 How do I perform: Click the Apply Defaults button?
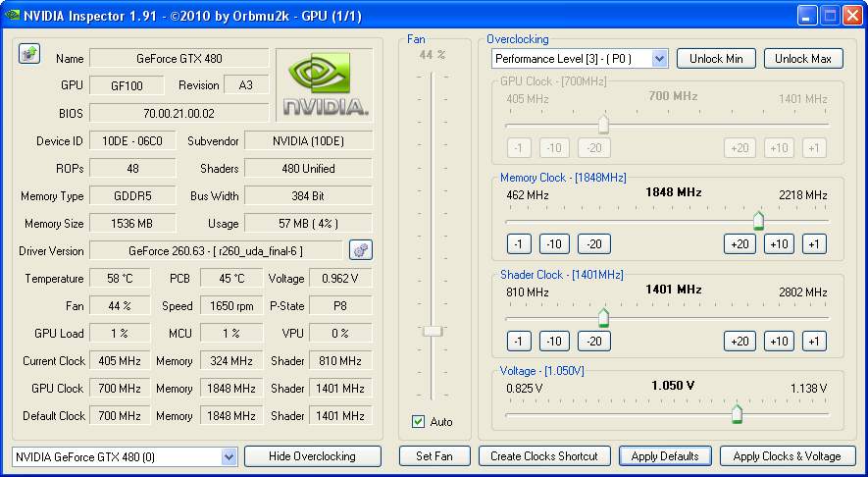[665, 456]
